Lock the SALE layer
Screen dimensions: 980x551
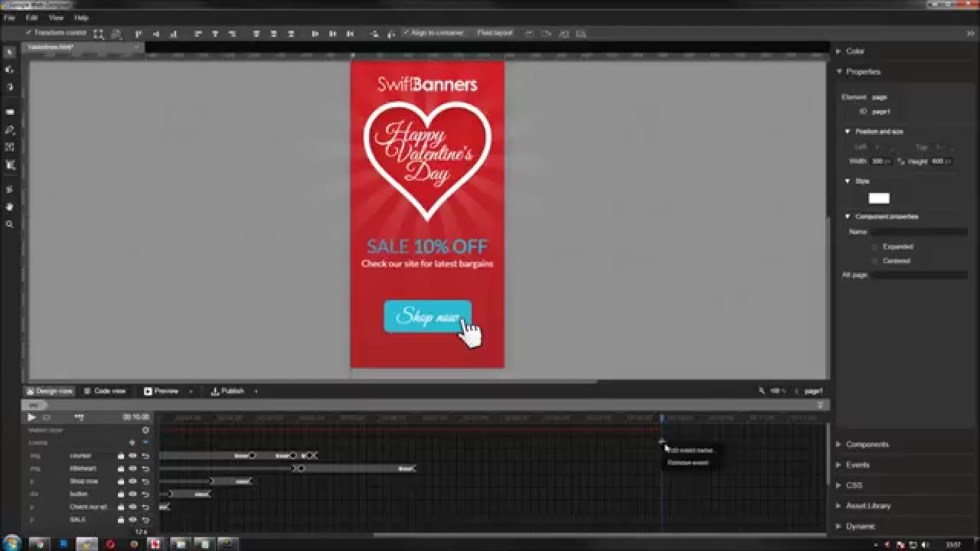tap(120, 520)
